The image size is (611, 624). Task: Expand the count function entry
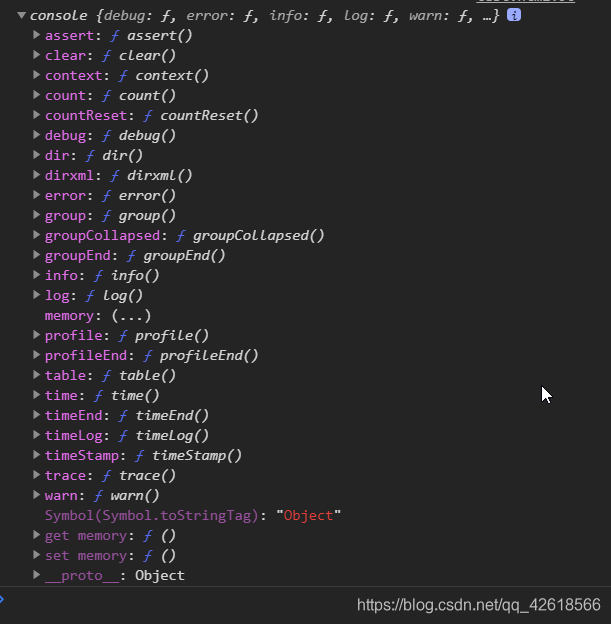click(x=36, y=95)
